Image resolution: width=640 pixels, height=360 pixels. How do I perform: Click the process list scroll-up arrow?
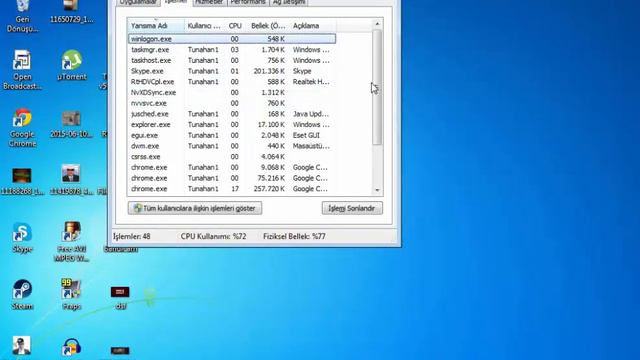[x=377, y=24]
